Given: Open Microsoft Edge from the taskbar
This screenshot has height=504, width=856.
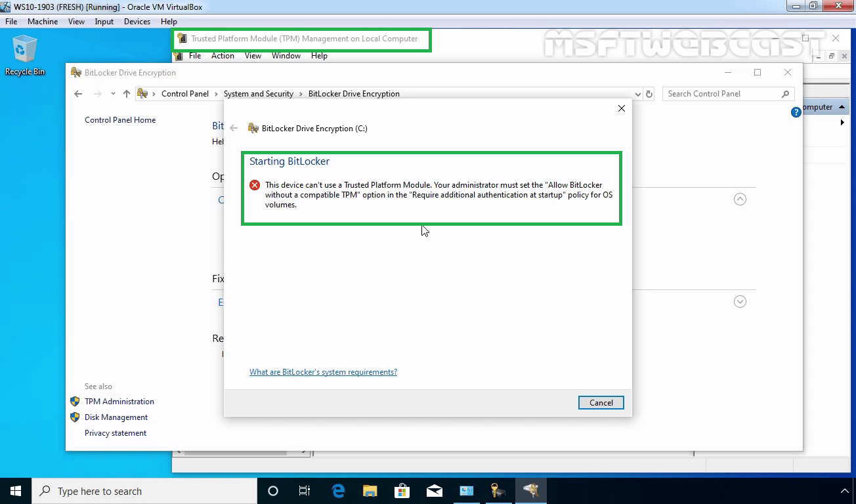Looking at the screenshot, I should (338, 491).
